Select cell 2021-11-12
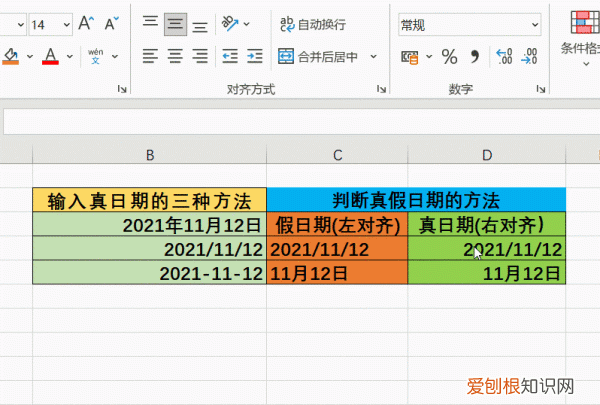 coord(150,273)
